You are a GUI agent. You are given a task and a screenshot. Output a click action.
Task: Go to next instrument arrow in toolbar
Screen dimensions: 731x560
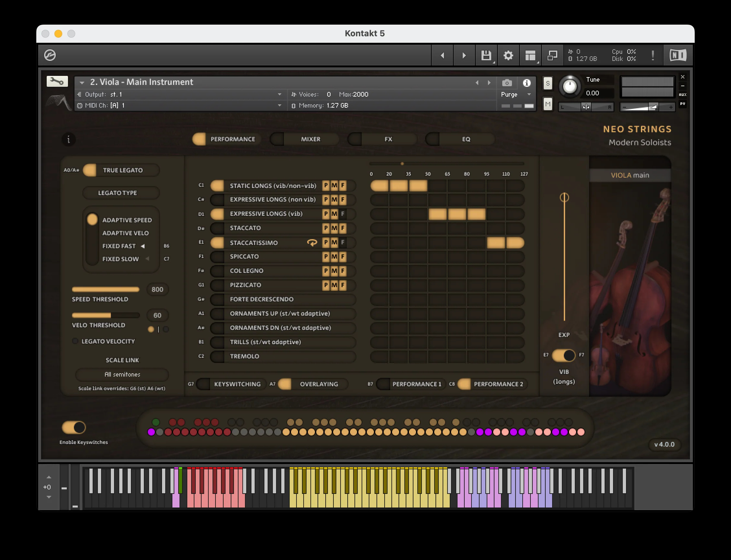(x=464, y=55)
